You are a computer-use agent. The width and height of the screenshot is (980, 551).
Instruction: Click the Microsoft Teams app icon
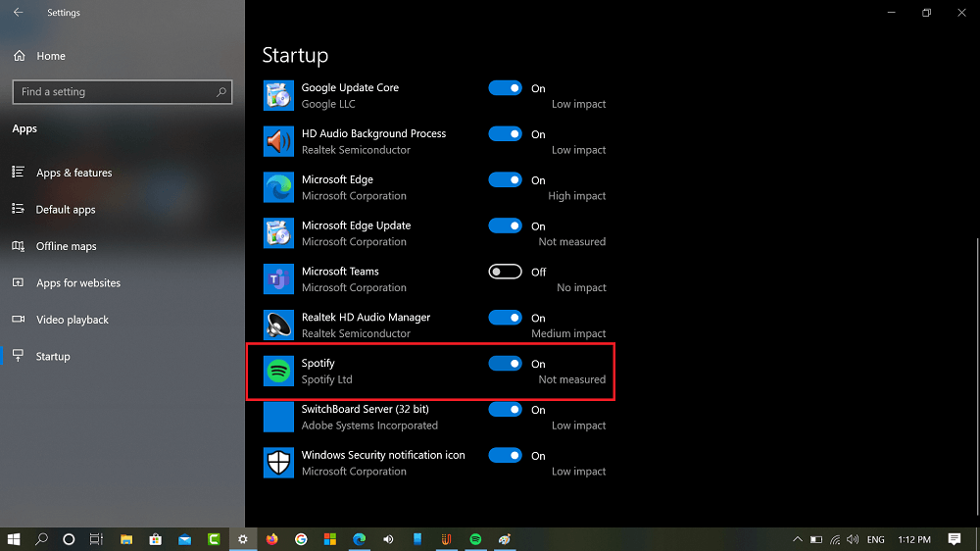pos(278,279)
